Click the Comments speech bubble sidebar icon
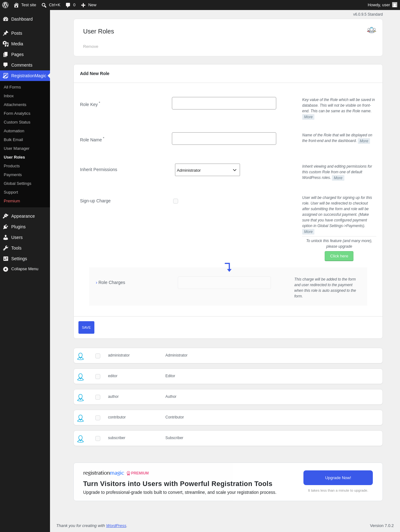Image resolution: width=400 pixels, height=532 pixels. click(x=6, y=65)
